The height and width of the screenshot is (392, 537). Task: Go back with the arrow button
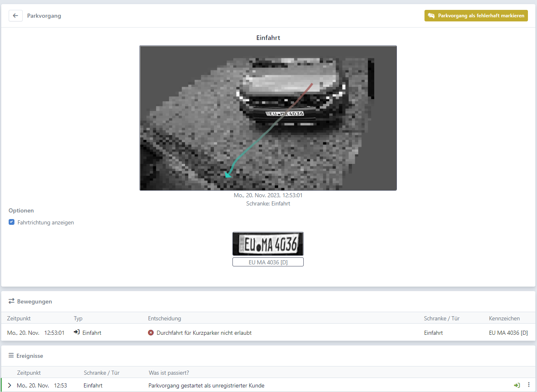coord(16,16)
